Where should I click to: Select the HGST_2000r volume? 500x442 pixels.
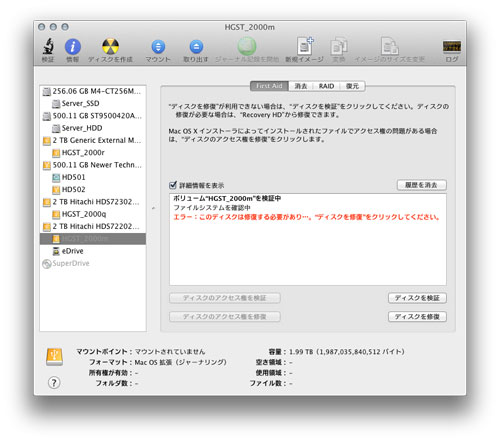pos(93,153)
